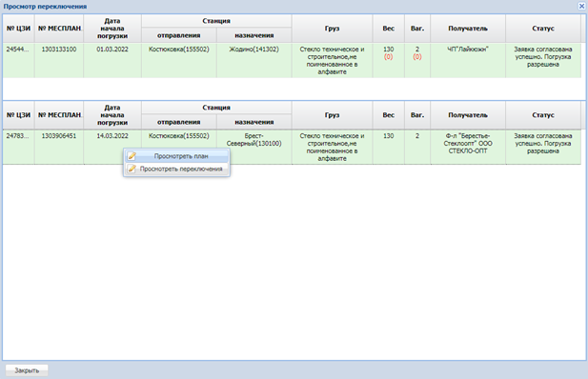Click 'Ваг.' header in lower table

pyautogui.click(x=417, y=115)
